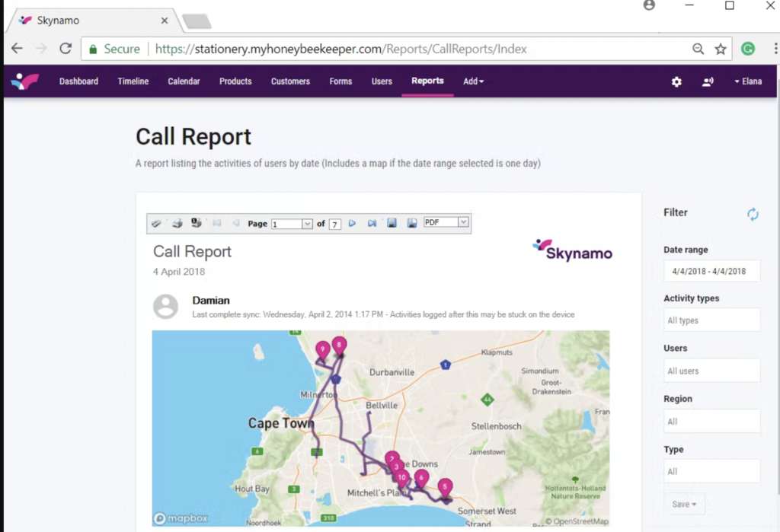Image resolution: width=780 pixels, height=532 pixels.
Task: Click the browser back arrow
Action: click(18, 49)
